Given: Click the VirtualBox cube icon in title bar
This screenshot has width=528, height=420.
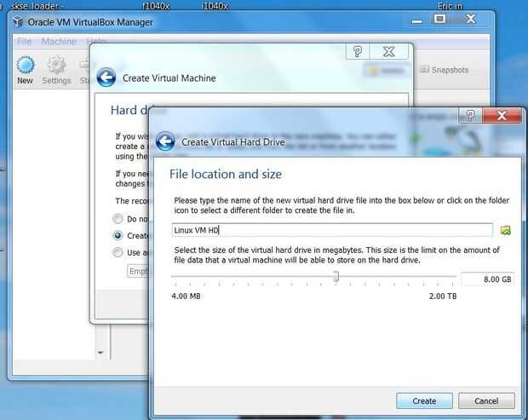Looking at the screenshot, I should click(x=18, y=22).
